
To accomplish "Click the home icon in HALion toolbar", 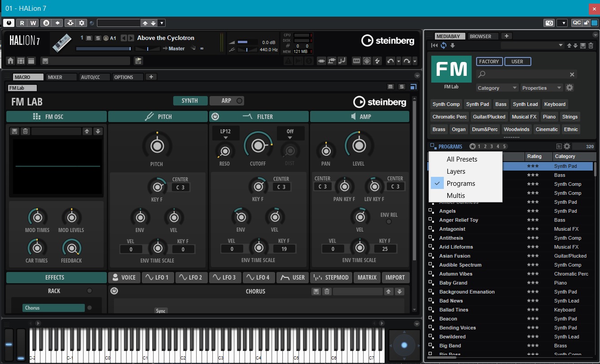I will click(10, 61).
